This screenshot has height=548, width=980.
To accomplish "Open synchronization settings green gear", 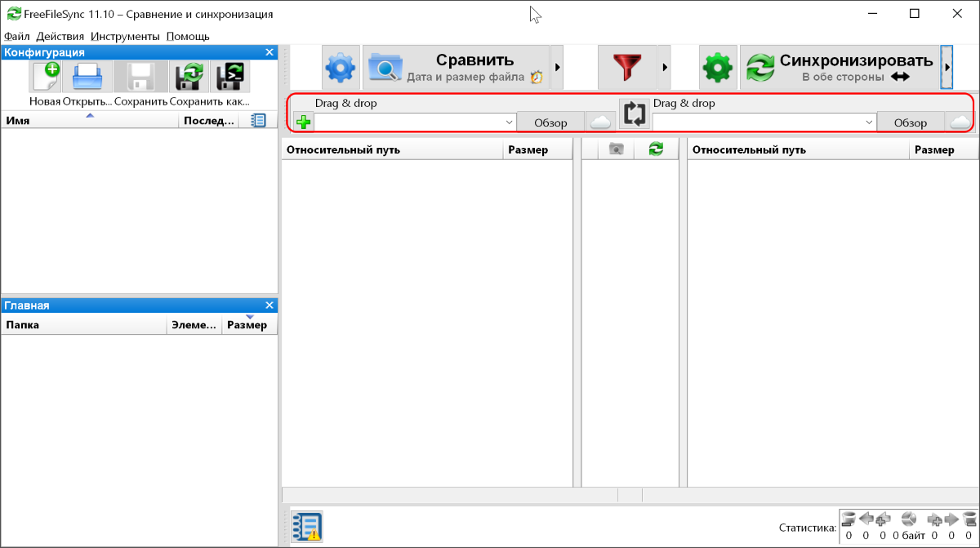I will [719, 67].
